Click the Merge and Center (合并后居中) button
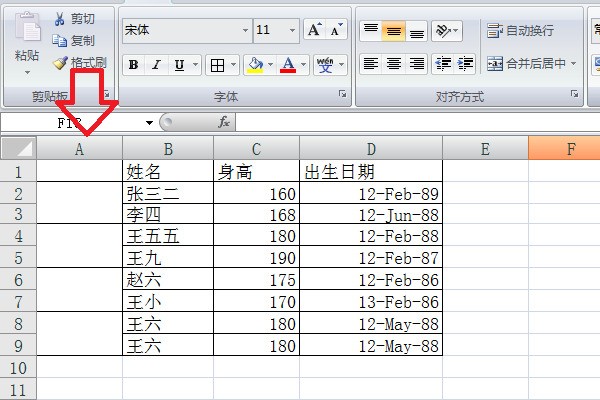Screen dimensions: 600x400 (x=527, y=64)
